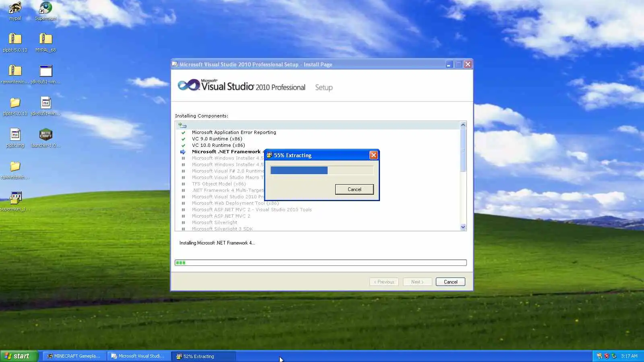Select the "Microsoft Silverlight 3 SDK" row
Screen dimensions: 644x362
tap(222, 229)
